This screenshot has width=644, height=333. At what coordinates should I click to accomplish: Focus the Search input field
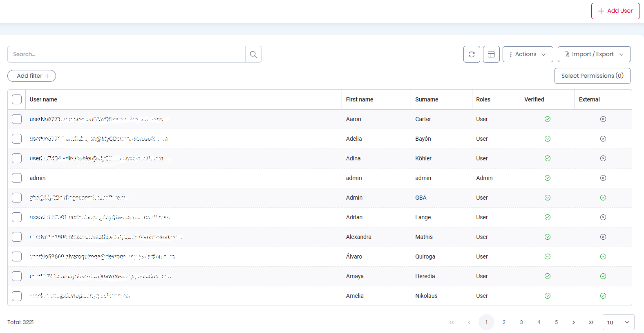pos(126,54)
